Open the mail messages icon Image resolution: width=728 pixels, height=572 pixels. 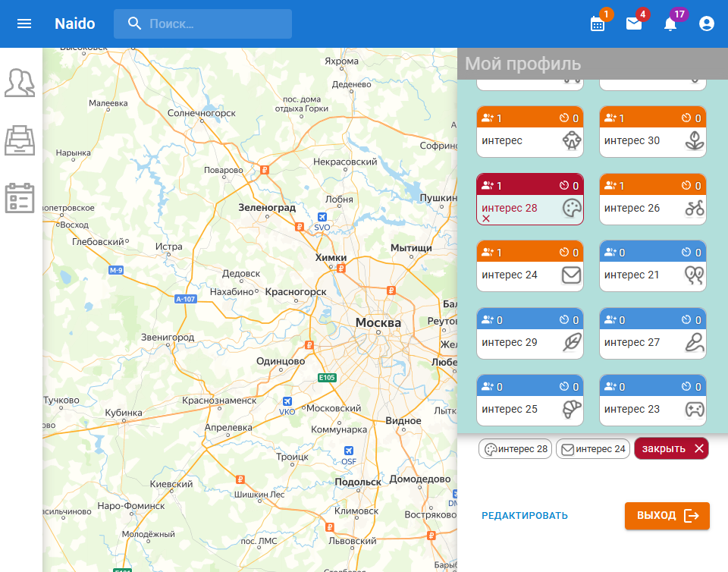coord(634,24)
